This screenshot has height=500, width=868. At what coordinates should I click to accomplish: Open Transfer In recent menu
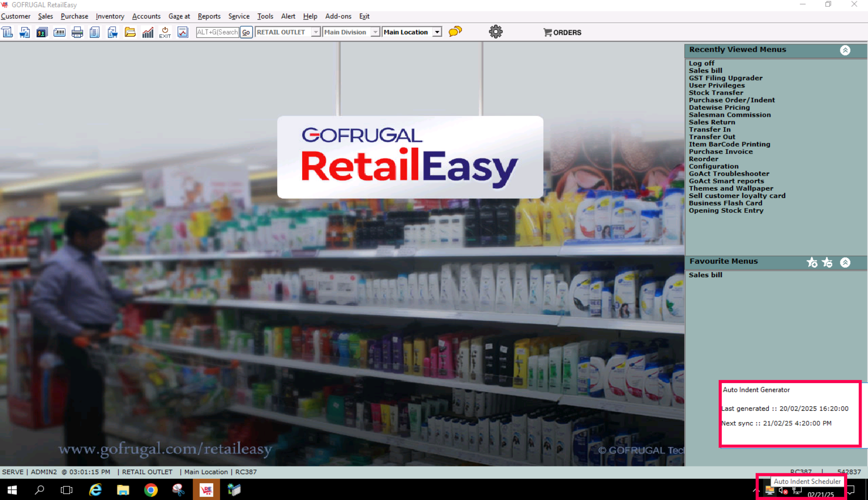(709, 130)
